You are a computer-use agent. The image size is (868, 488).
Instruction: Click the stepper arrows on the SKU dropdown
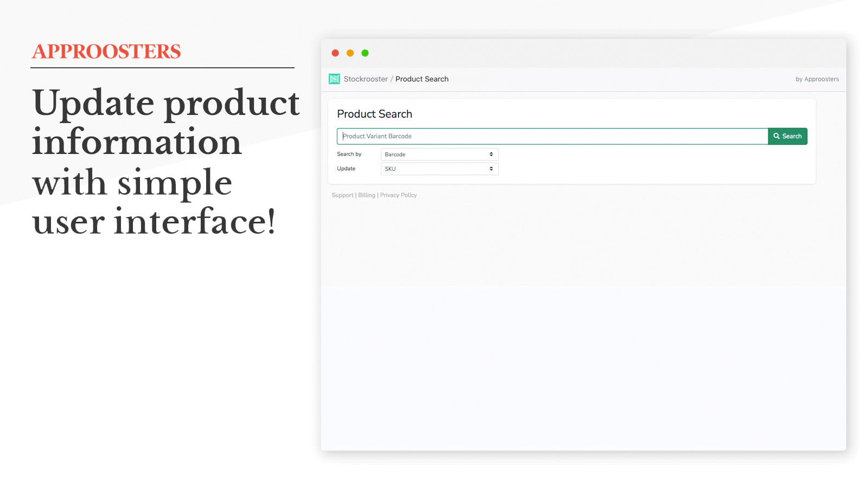491,169
